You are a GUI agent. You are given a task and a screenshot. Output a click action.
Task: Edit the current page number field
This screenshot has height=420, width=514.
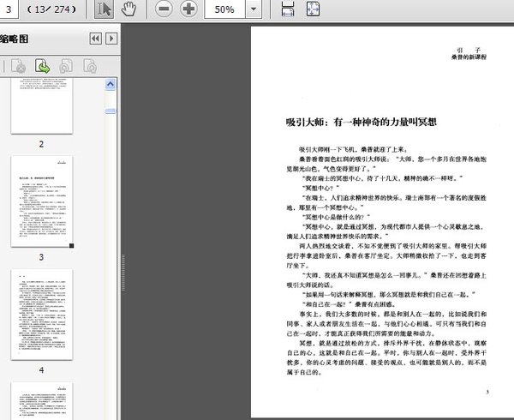click(9, 9)
